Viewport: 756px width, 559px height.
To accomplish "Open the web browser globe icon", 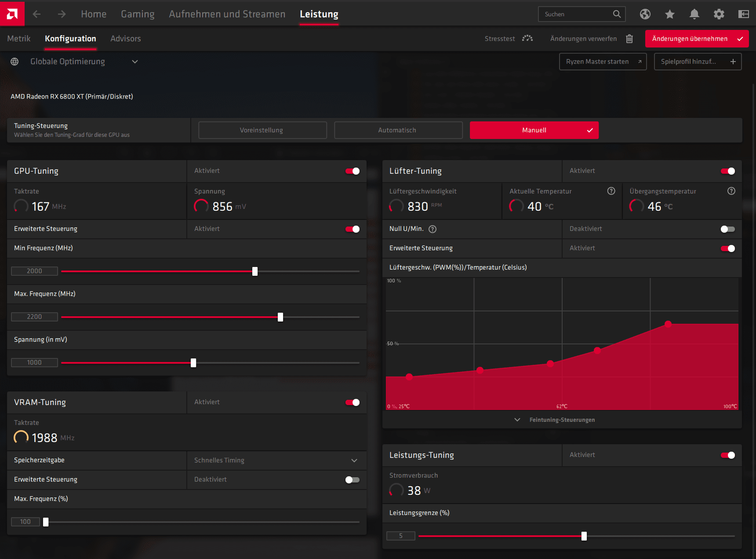I will click(645, 14).
